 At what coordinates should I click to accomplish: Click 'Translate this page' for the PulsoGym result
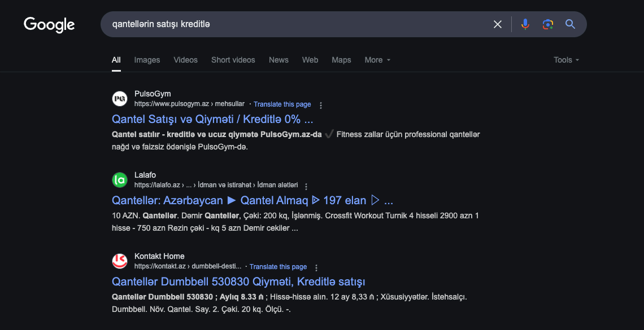tap(282, 104)
